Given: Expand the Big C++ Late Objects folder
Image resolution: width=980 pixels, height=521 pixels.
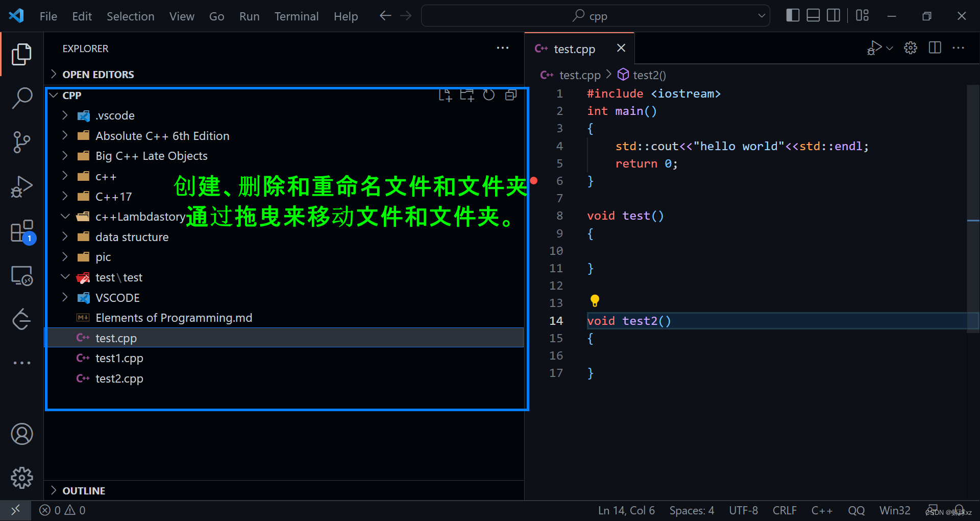Looking at the screenshot, I should pyautogui.click(x=65, y=156).
